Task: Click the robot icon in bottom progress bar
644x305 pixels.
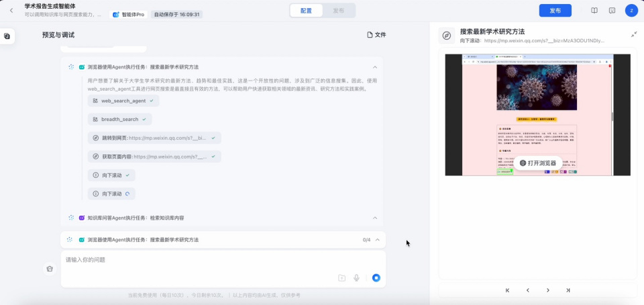Action: (x=82, y=240)
